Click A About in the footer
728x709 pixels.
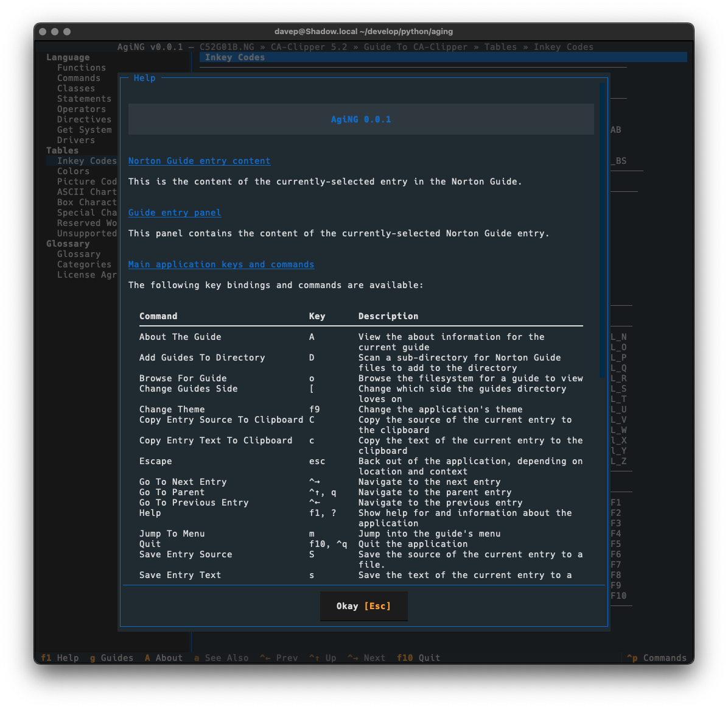tap(163, 657)
